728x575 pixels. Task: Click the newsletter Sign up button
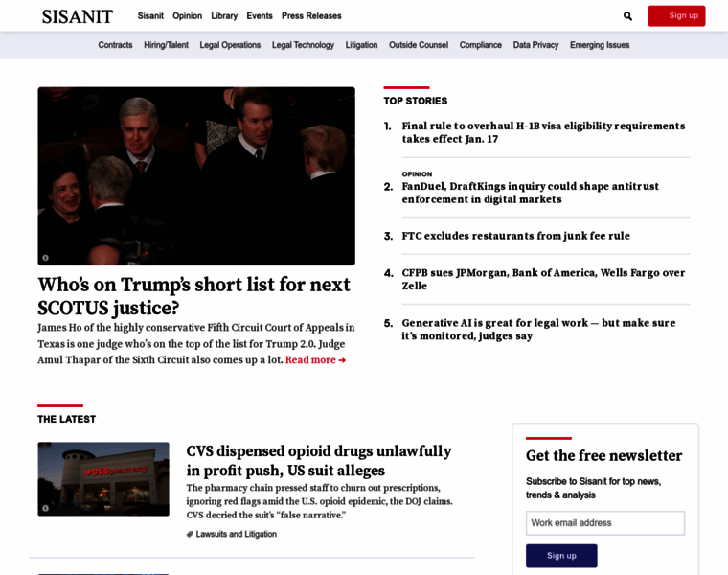pos(561,556)
